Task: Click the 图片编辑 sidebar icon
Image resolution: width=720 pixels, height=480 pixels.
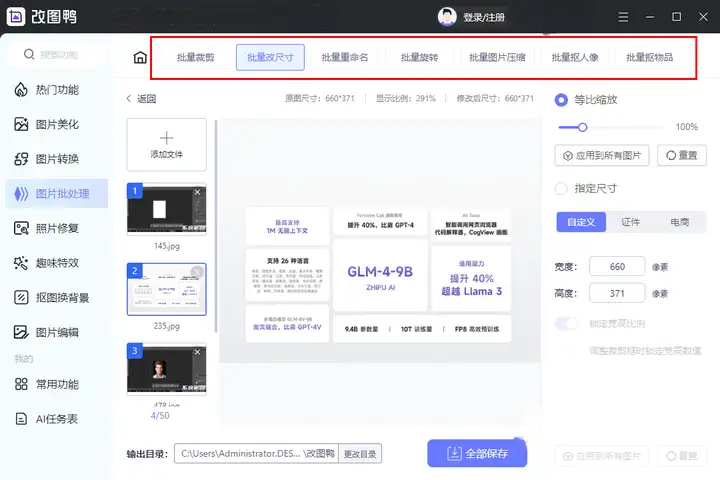Action: [21, 332]
